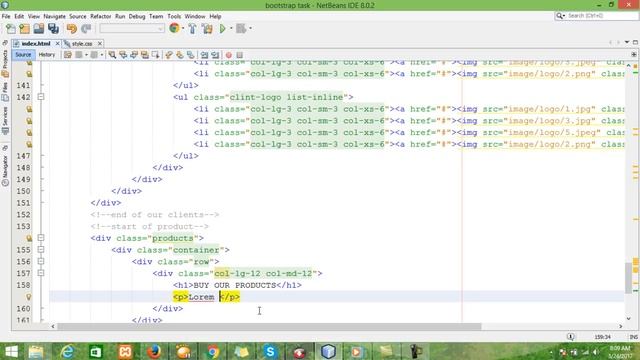
Task: Click the Shift Line Left icon
Action: (x=204, y=55)
